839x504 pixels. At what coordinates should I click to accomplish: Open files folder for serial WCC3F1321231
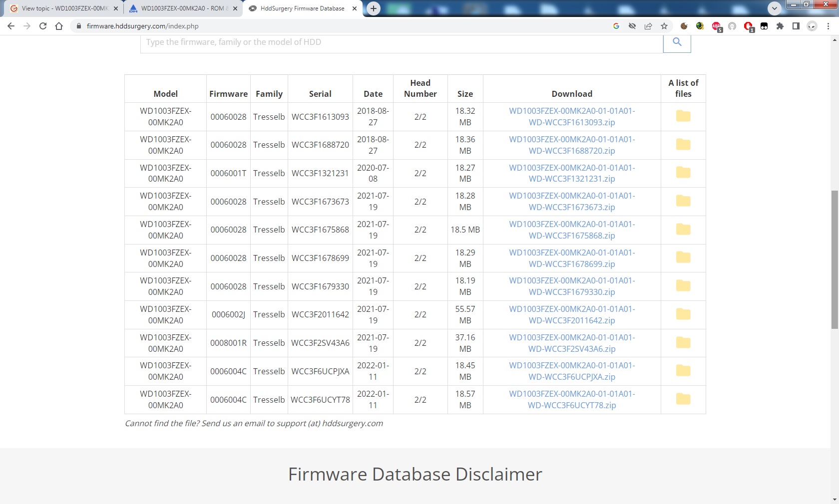(683, 173)
